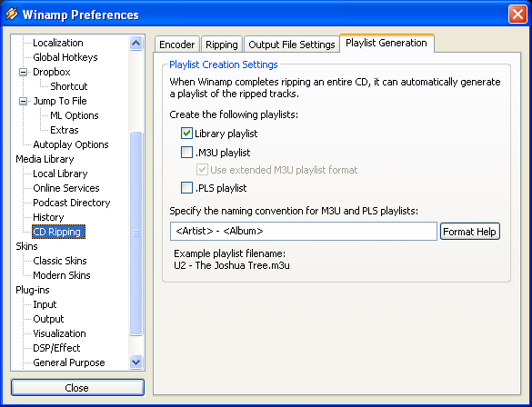Select the Media Library category
532x407 pixels.
click(x=45, y=159)
